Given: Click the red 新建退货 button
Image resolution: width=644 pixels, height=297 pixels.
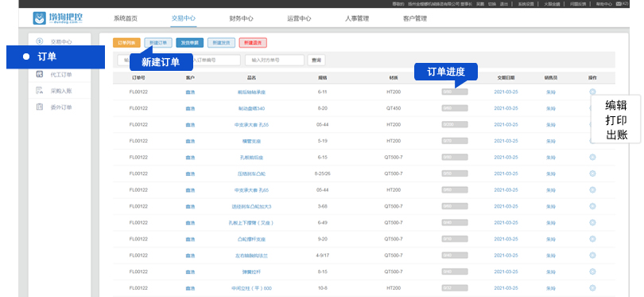Looking at the screenshot, I should 253,43.
